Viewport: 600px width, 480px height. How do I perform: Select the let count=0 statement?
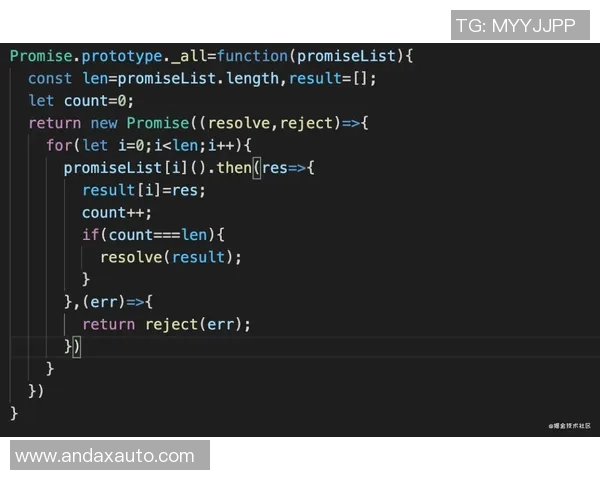click(x=81, y=101)
